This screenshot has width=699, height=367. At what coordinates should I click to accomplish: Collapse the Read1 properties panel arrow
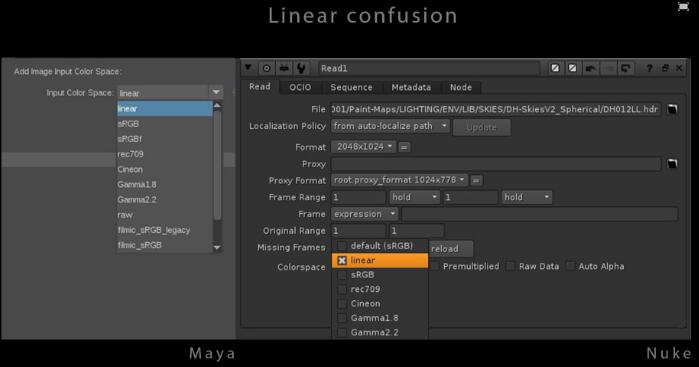pyautogui.click(x=248, y=68)
